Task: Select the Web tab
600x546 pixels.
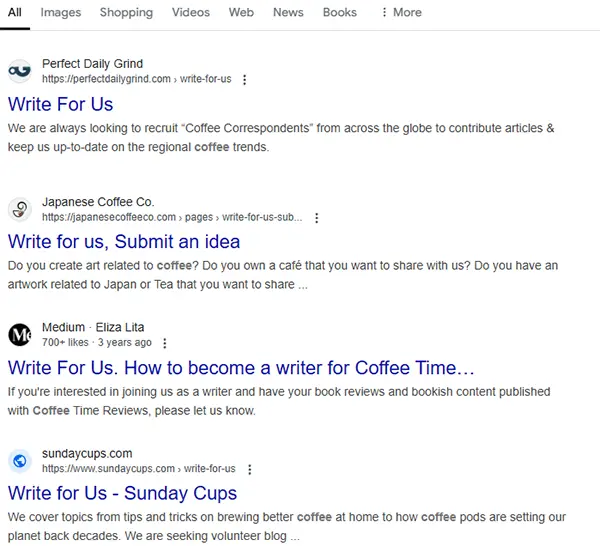Action: tap(241, 13)
